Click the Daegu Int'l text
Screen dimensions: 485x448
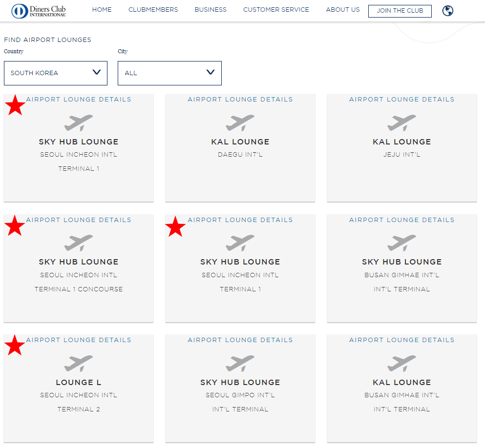coord(240,155)
